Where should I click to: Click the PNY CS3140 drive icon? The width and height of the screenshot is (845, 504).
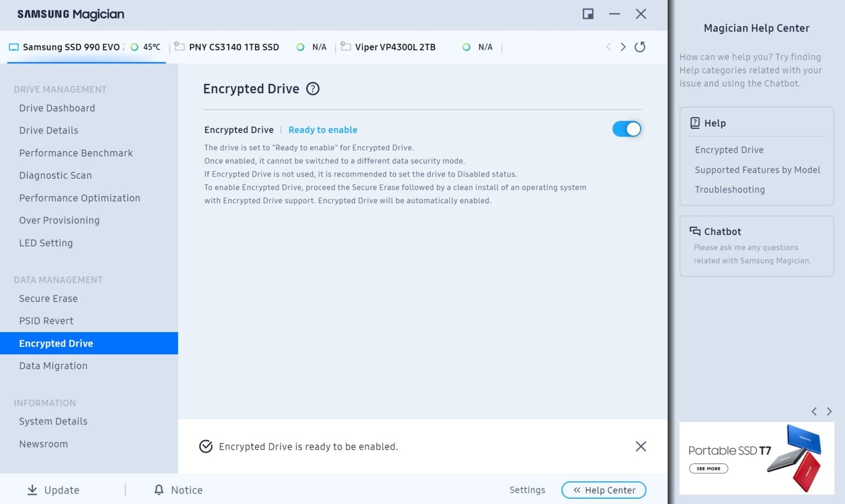pos(180,46)
